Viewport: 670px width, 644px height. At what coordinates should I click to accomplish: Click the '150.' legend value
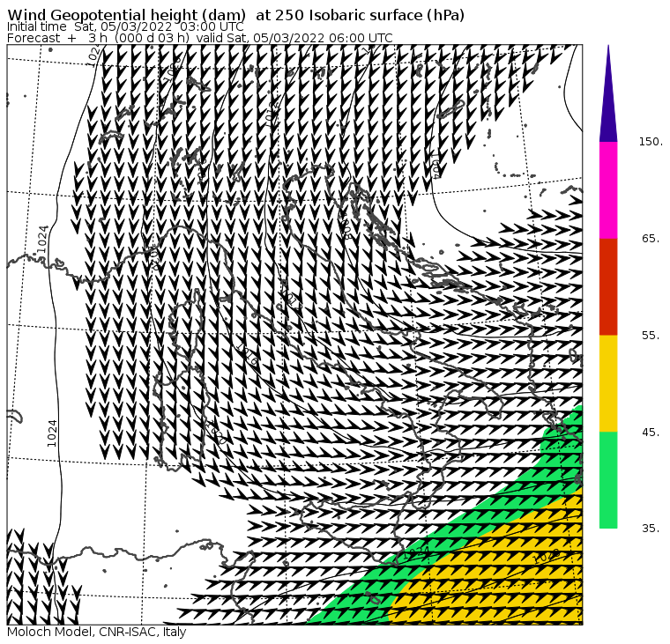point(651,142)
